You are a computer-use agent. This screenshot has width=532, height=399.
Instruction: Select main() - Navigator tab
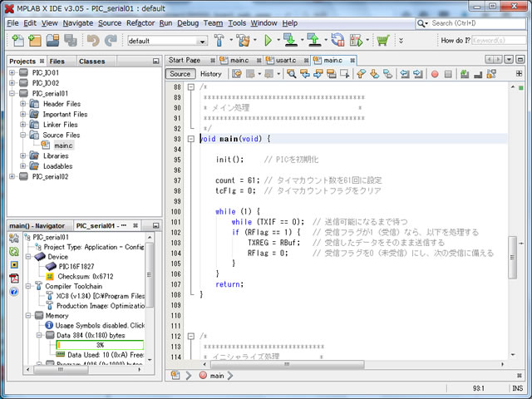click(x=37, y=226)
